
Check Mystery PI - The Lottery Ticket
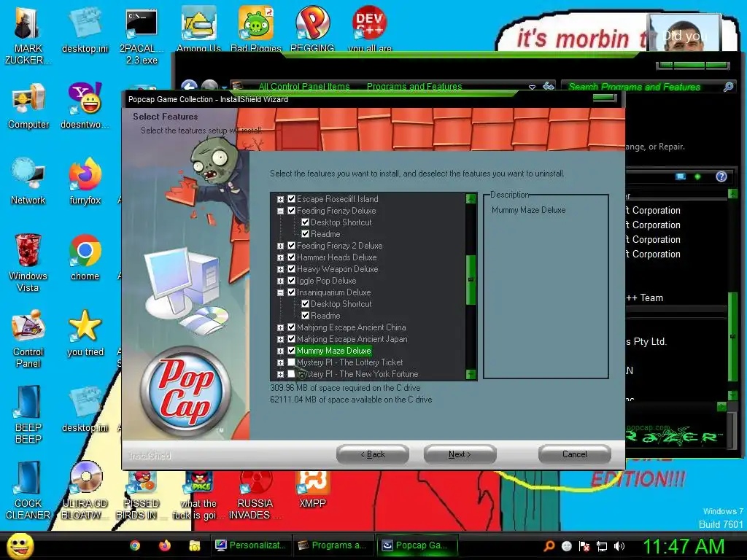point(292,362)
